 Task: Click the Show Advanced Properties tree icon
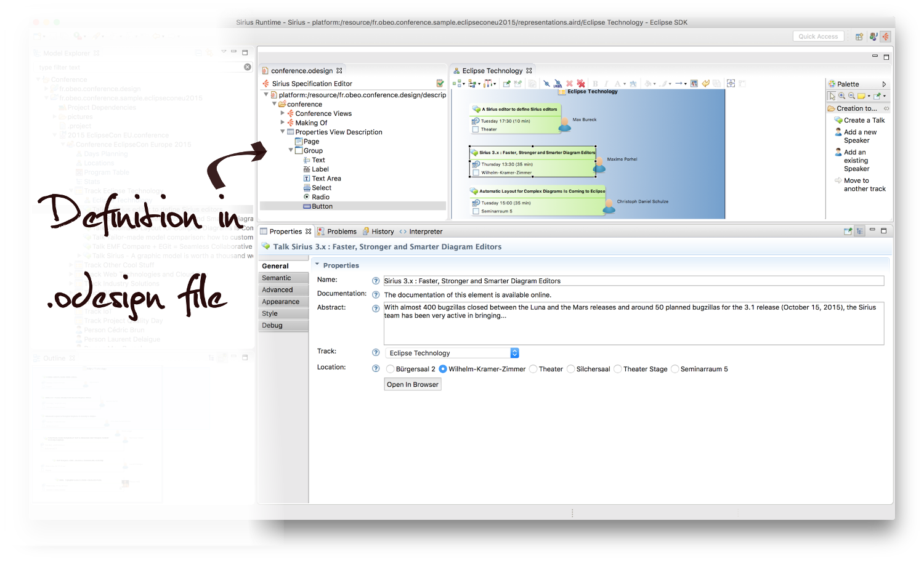click(x=859, y=231)
